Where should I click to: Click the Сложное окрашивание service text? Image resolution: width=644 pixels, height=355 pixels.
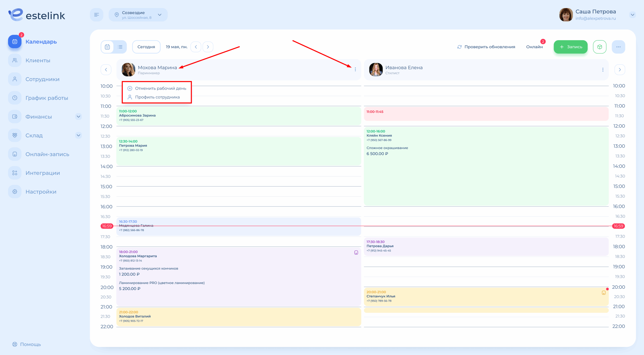pos(387,148)
